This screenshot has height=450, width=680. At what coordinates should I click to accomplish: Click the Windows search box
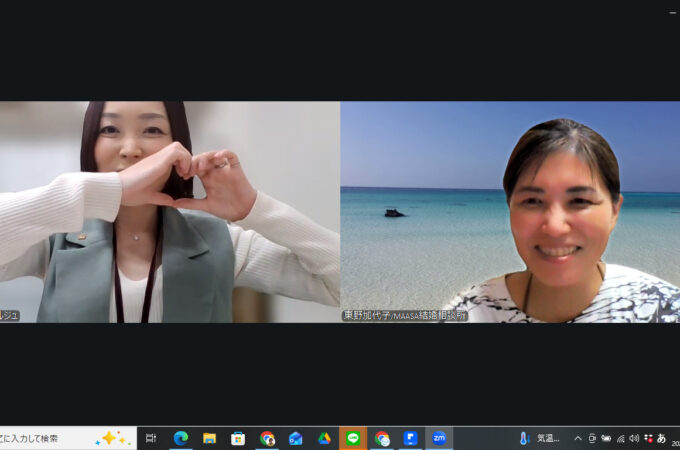click(x=60, y=438)
